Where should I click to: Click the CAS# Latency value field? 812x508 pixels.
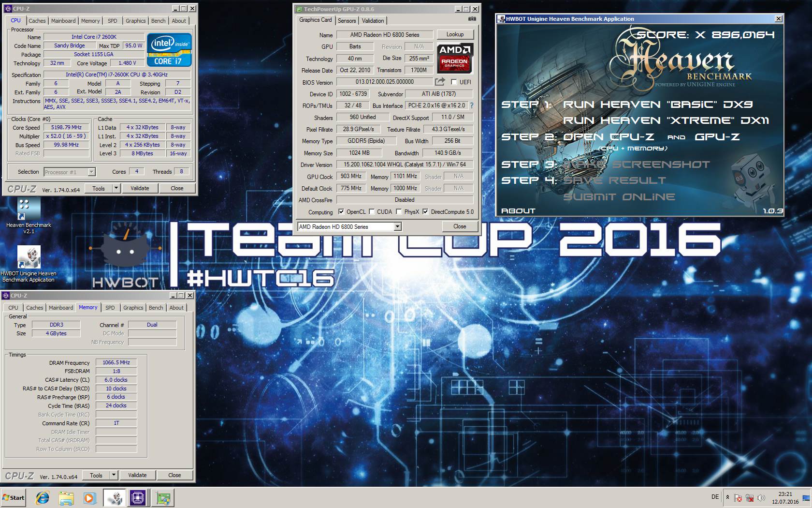tap(116, 380)
